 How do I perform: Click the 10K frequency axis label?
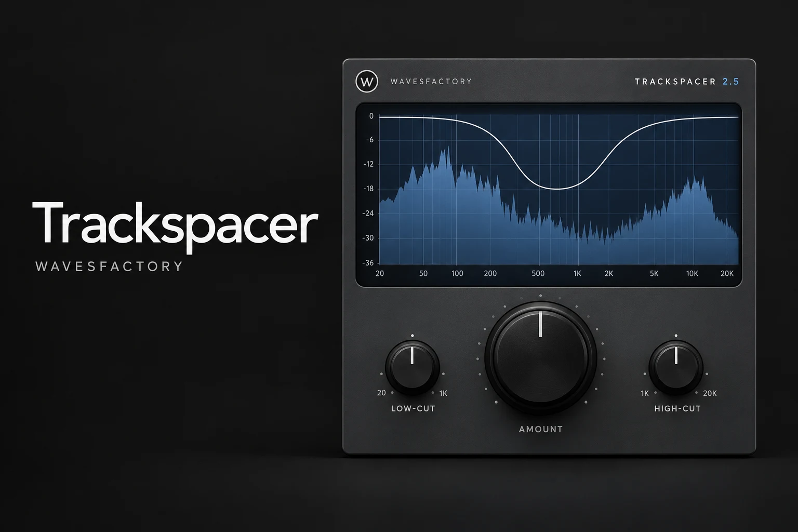tap(692, 273)
